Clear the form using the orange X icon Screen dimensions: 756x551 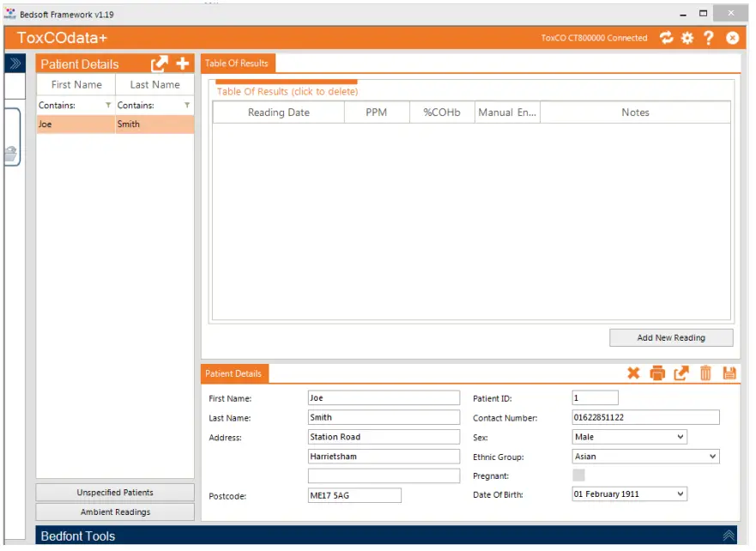click(633, 373)
